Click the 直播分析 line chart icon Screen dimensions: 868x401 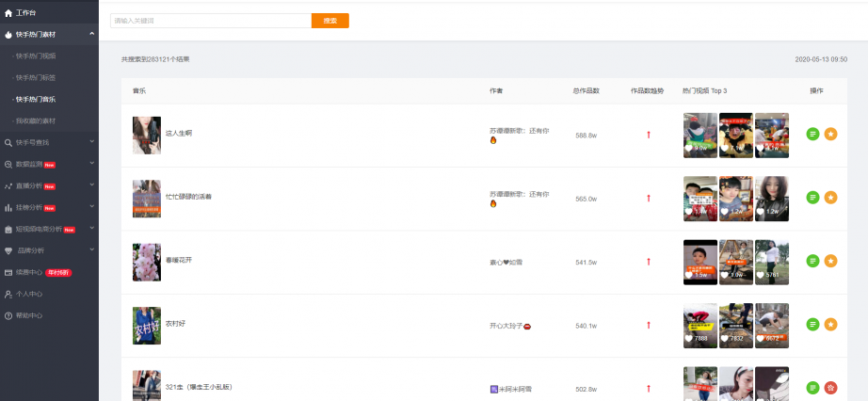[8, 186]
